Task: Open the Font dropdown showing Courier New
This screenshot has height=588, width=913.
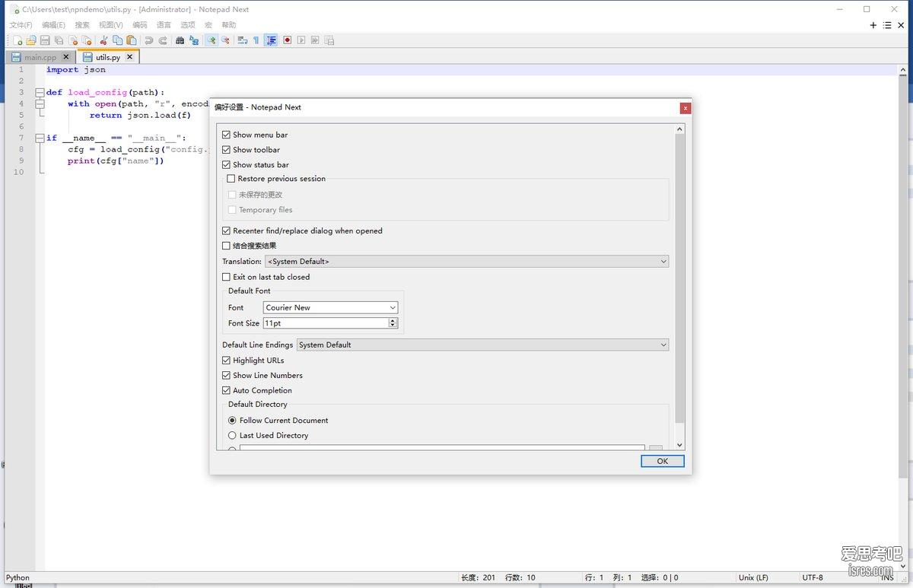Action: tap(330, 307)
